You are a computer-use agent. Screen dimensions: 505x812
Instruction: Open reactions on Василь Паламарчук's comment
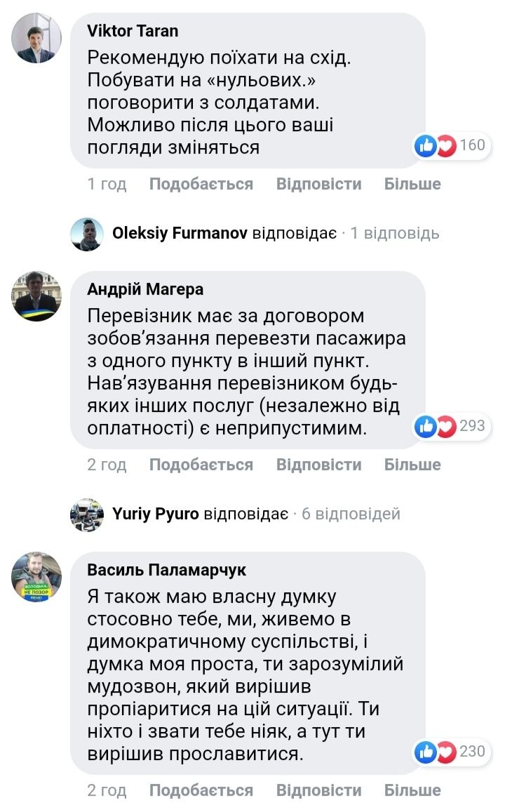coord(451,752)
